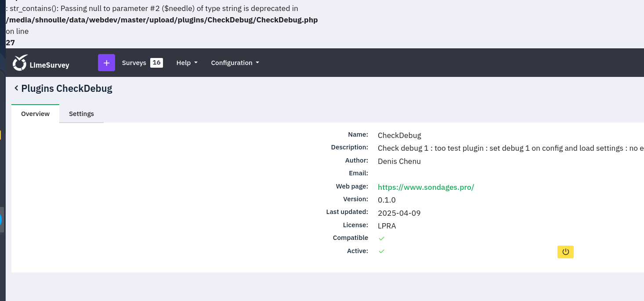
Task: Switch to the Overview tab
Action: click(35, 114)
